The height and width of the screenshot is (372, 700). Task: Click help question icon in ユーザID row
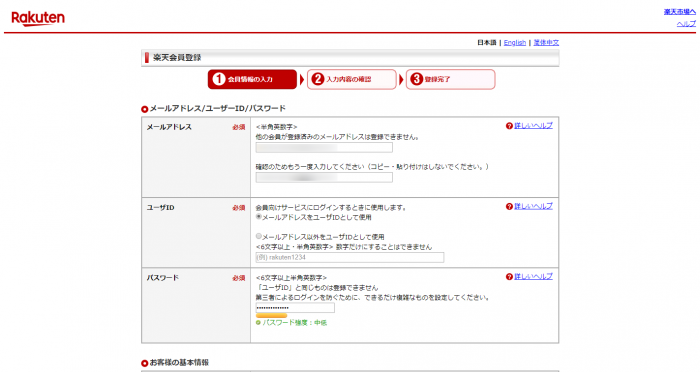(509, 206)
